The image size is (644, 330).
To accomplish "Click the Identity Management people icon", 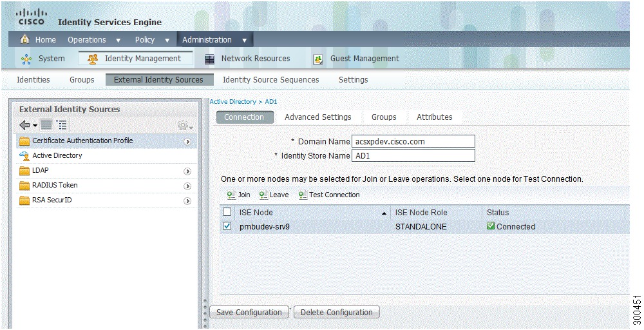I will click(x=93, y=59).
